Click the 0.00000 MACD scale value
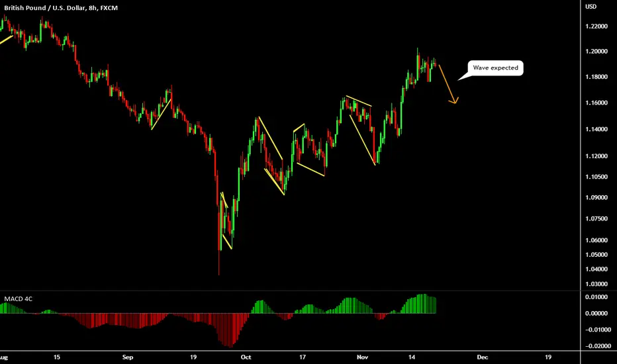Screen dimensions: 617x364 tap(596, 313)
